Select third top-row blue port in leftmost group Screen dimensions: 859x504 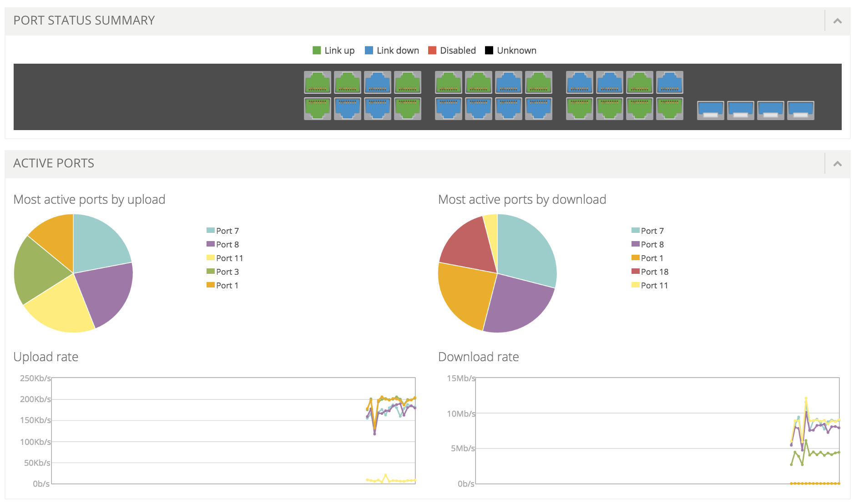point(378,82)
